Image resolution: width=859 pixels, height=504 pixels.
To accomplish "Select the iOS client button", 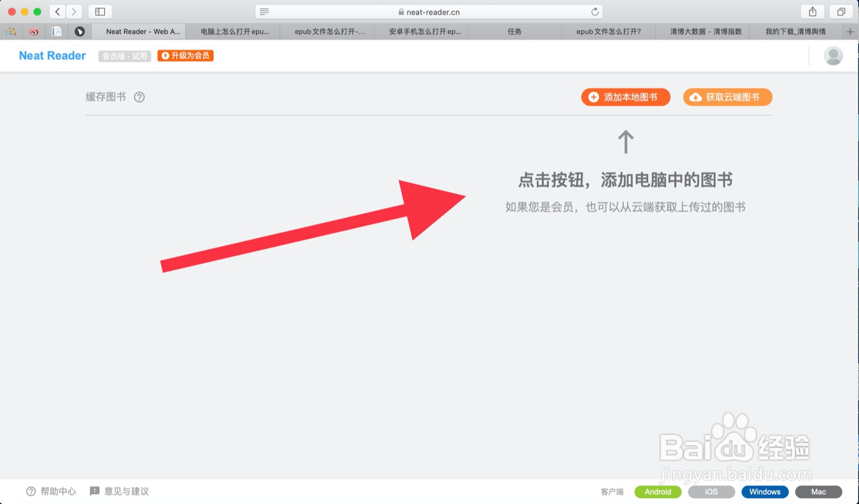I will pyautogui.click(x=711, y=492).
